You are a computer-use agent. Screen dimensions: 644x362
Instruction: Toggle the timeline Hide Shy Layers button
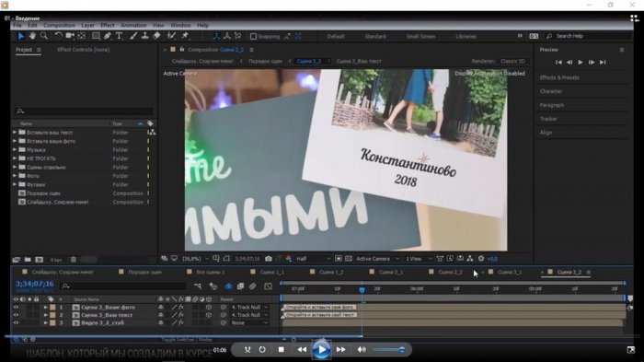coord(228,286)
